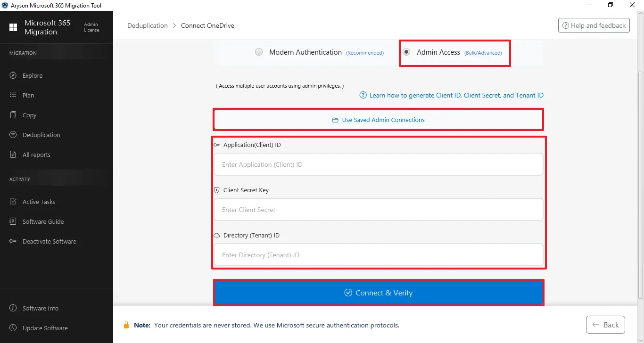Viewport: 644px width, 343px height.
Task: Click the Copy documents icon
Action: point(13,115)
